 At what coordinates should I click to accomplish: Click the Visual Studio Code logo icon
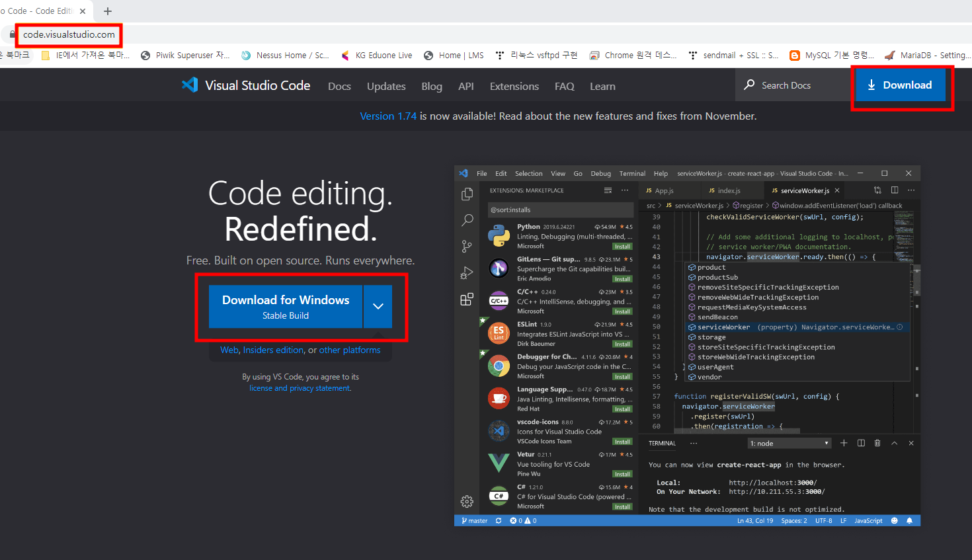tap(190, 85)
